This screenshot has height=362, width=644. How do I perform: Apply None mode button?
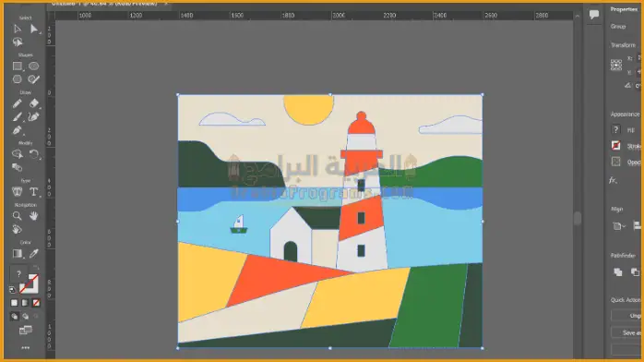pos(36,303)
